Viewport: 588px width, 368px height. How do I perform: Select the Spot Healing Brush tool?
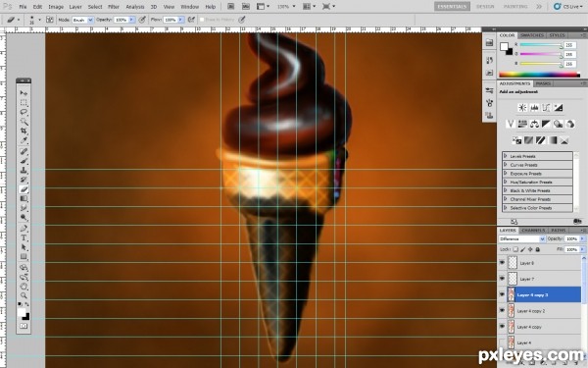click(x=24, y=151)
